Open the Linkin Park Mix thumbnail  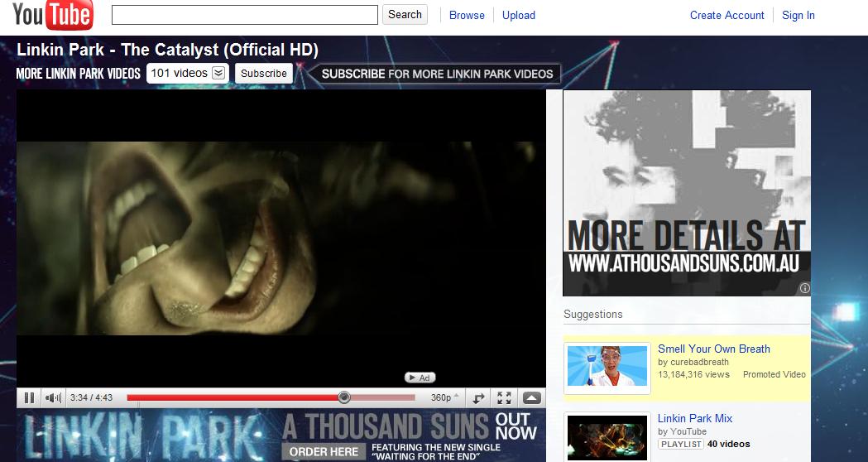coord(607,436)
